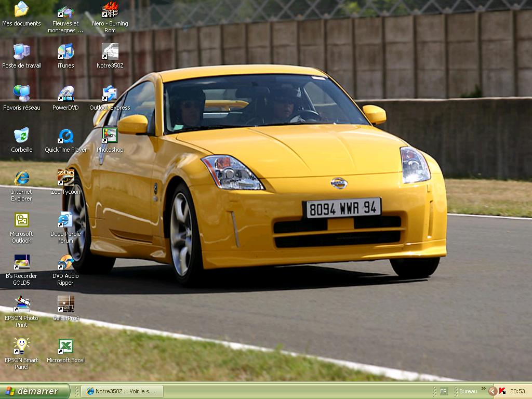Open the Zoo Tycoon game shortcut
532x399 pixels.
click(65, 178)
